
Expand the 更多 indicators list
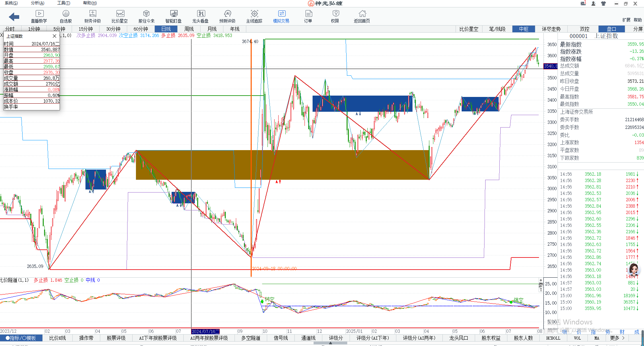(x=617, y=338)
